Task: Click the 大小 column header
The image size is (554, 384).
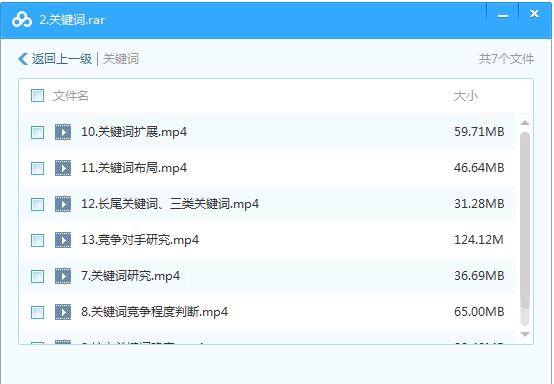Action: 466,96
